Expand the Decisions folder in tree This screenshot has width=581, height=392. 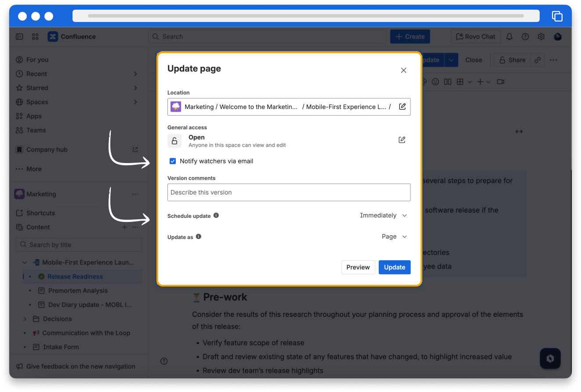tap(25, 319)
